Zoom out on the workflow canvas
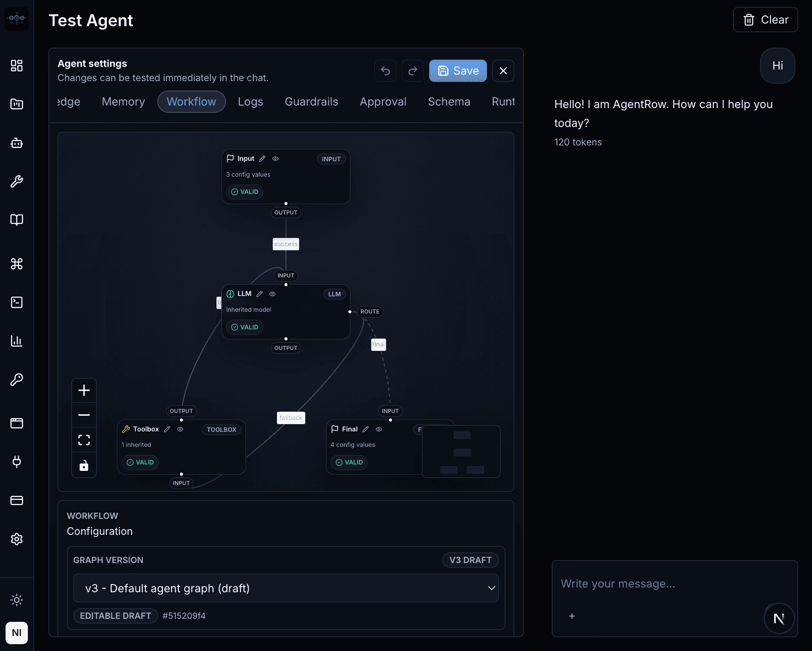Viewport: 812px width, 651px height. 84,415
